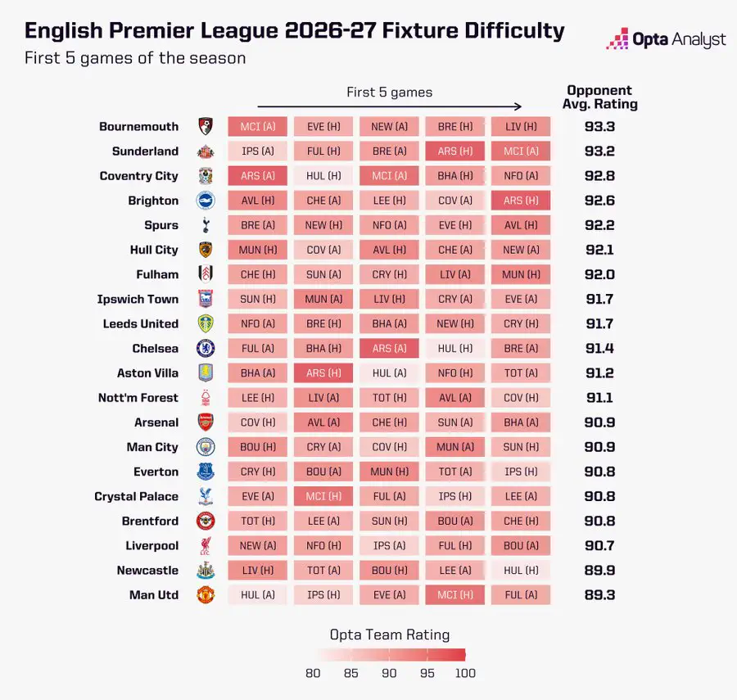This screenshot has height=700, width=737.
Task: Select the Coventry City team name
Action: (138, 176)
